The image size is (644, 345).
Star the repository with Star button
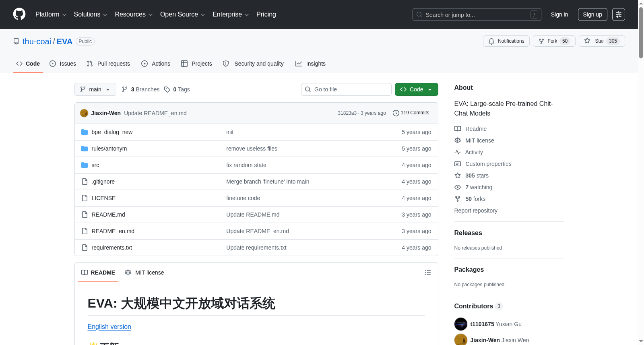click(x=602, y=41)
